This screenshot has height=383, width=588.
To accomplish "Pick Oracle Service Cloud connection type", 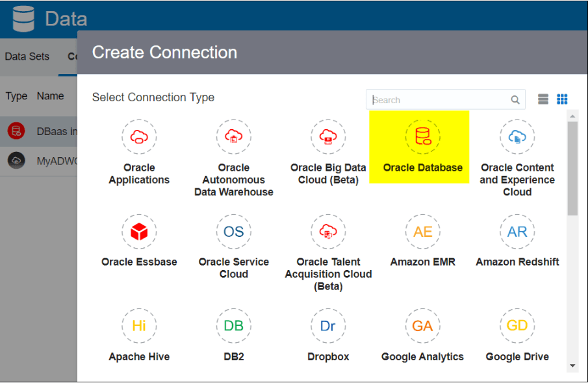I will pyautogui.click(x=234, y=232).
